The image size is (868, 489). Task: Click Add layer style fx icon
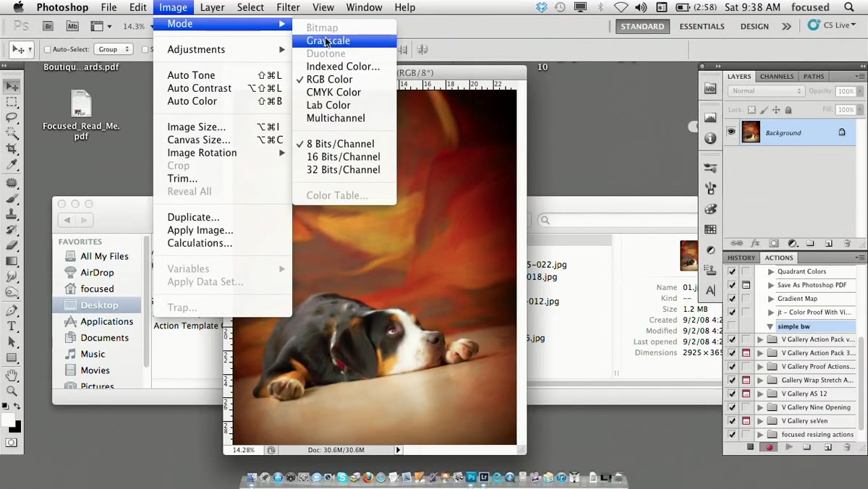click(756, 244)
